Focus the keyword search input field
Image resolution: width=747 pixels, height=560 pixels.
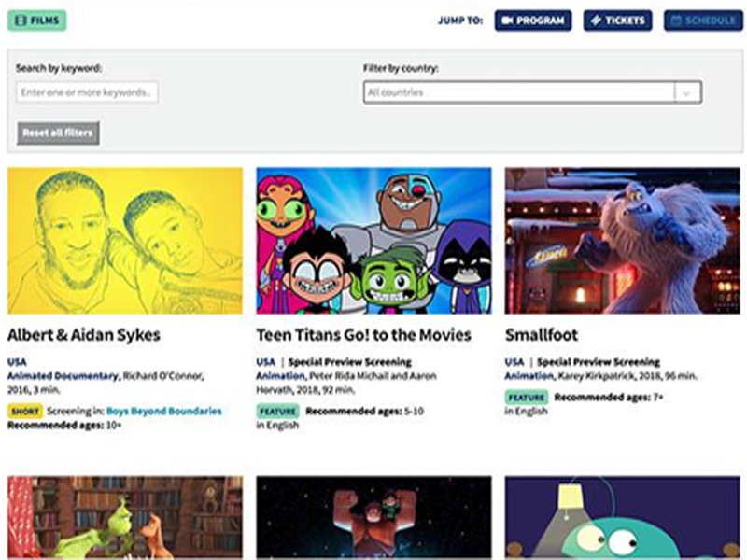(87, 92)
